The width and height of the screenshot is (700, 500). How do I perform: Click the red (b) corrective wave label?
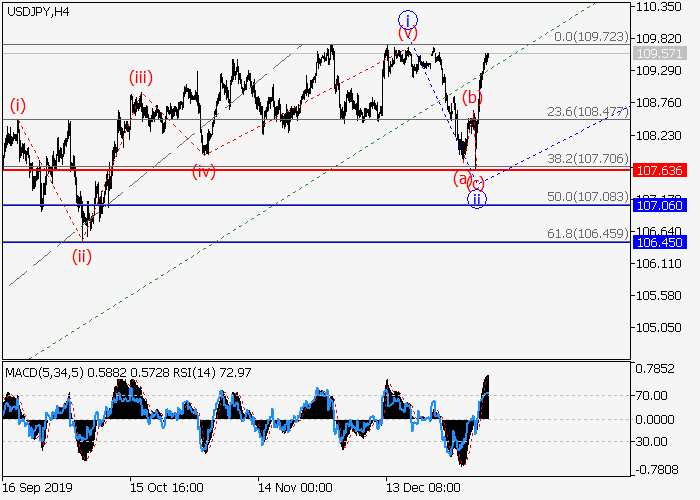tap(473, 97)
